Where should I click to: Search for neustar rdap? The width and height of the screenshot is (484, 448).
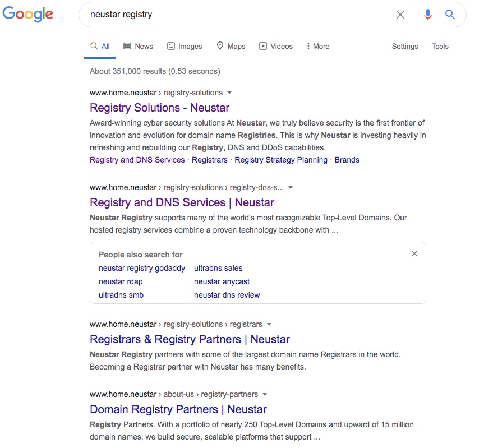[121, 281]
